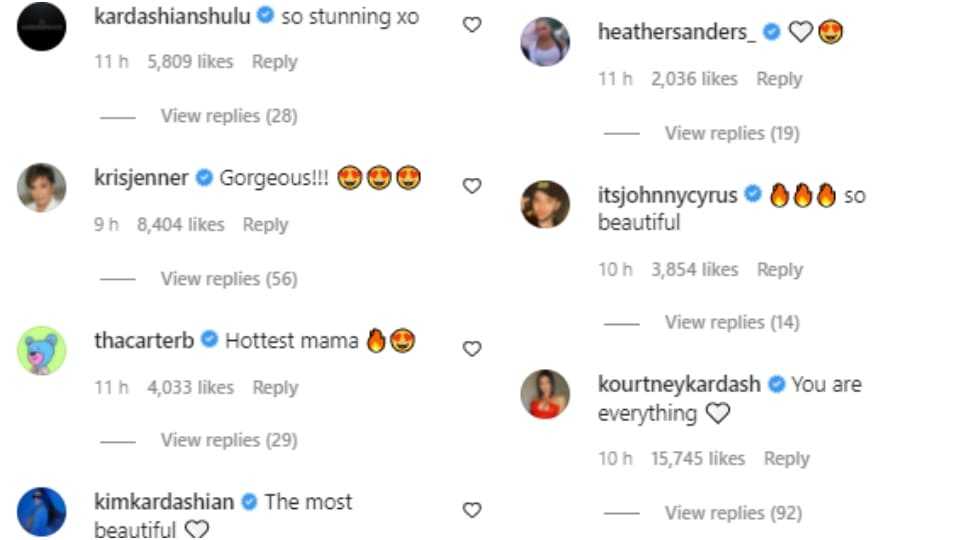Open krisjenner's avatar photo
The image size is (960, 540).
[42, 187]
